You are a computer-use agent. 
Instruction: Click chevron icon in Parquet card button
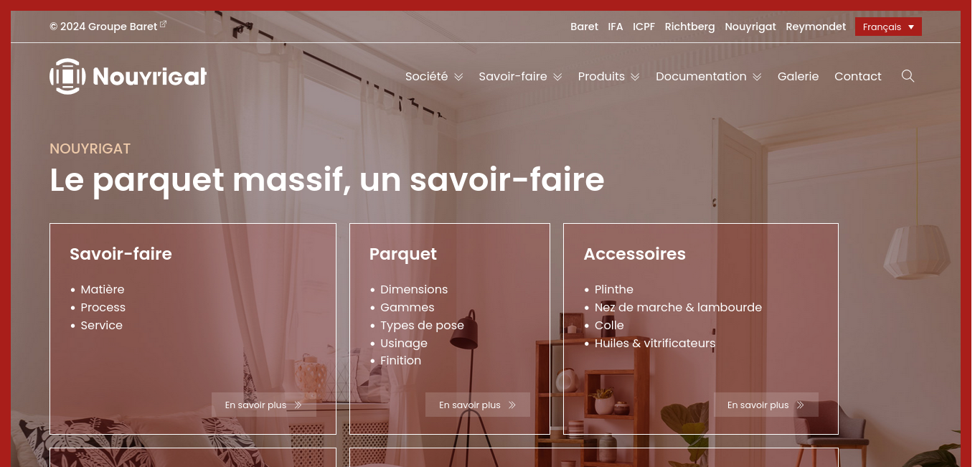(x=512, y=405)
